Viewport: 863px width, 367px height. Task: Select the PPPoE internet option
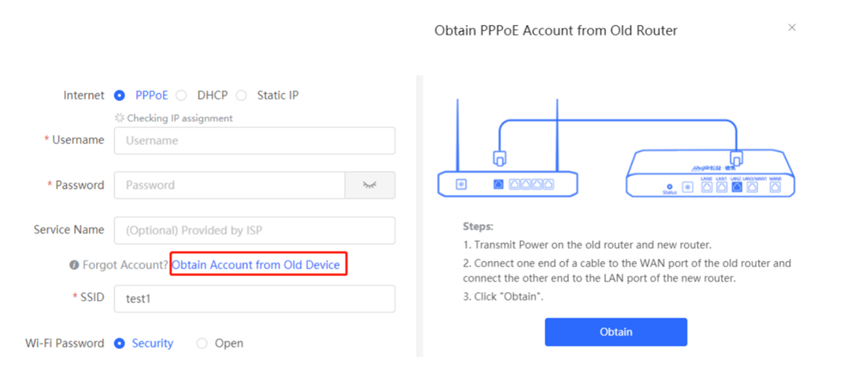[119, 95]
